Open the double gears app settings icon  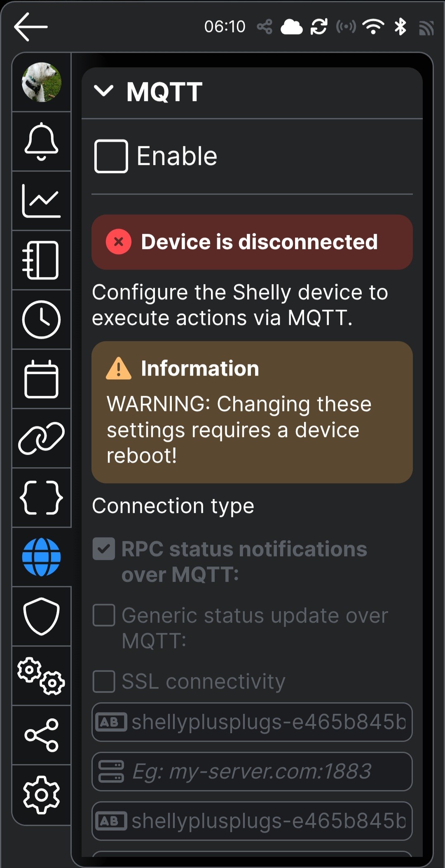41,676
